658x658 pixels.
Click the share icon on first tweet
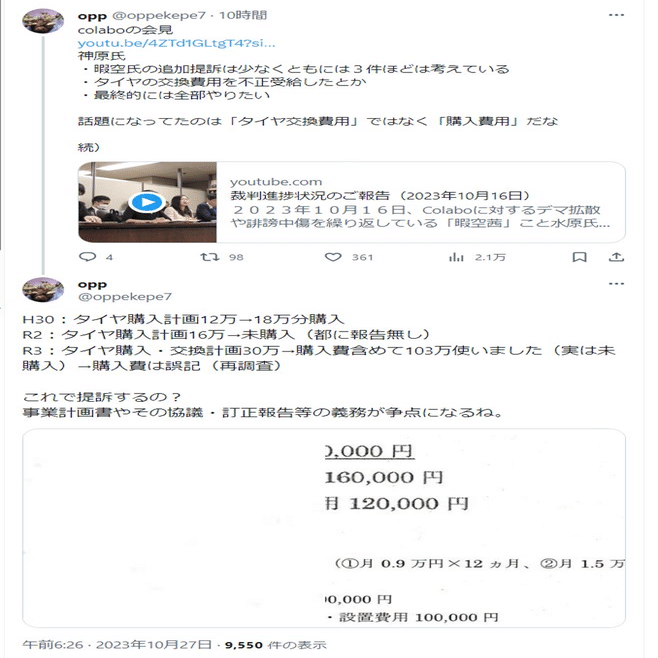point(616,257)
